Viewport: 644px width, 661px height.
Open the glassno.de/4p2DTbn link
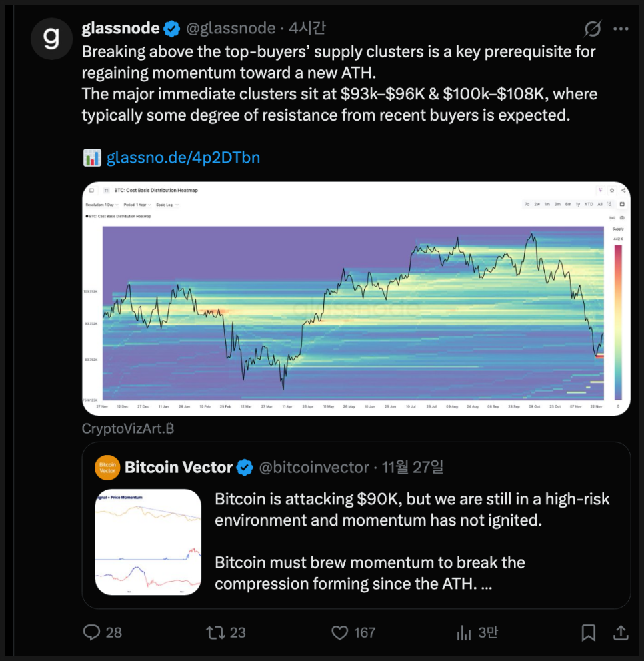point(183,157)
